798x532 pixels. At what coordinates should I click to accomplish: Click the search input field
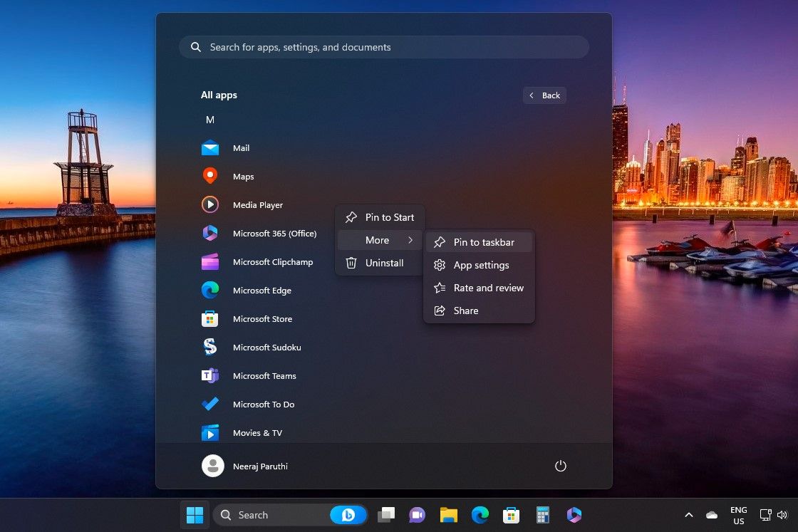pos(384,47)
